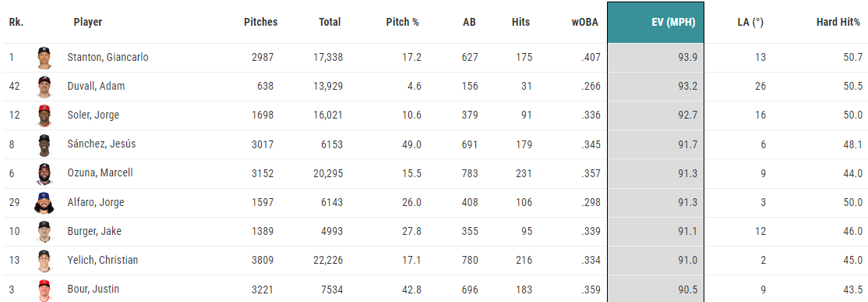Click Jake Burger's headshot thumbnail
Viewport: 868px width, 302px height.
click(44, 232)
